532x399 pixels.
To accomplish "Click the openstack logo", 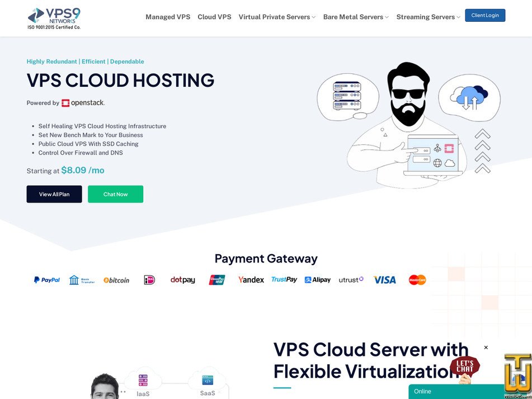I will click(x=83, y=103).
